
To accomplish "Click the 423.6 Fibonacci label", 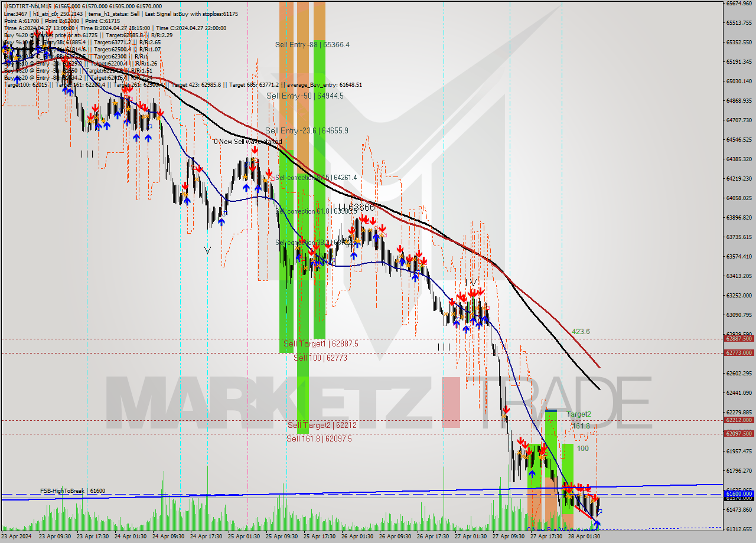I will 580,332.
